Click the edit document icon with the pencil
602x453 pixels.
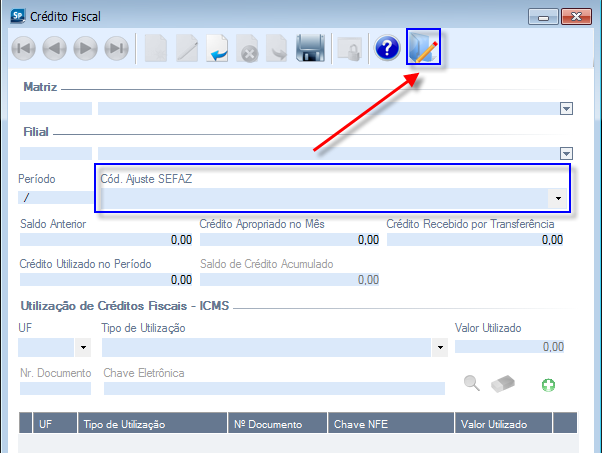point(187,48)
